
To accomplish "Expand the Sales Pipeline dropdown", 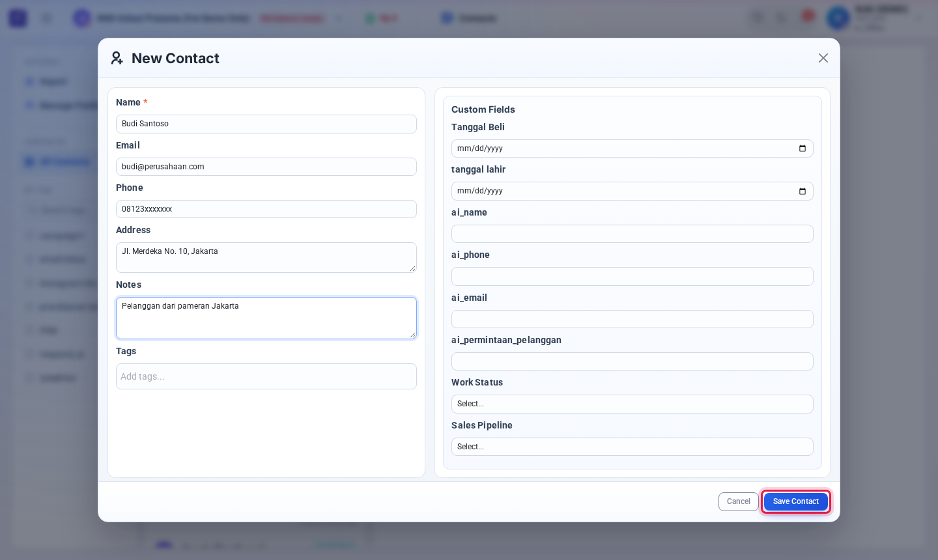I will [x=632, y=447].
